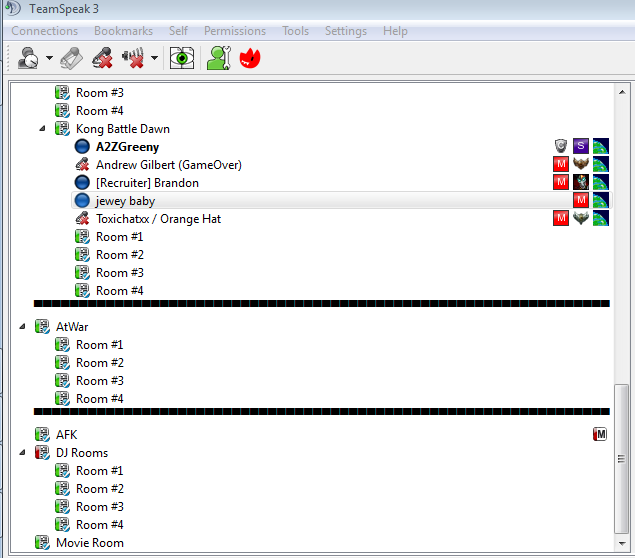
Task: Select Room #1 under AtWar
Action: (x=99, y=345)
